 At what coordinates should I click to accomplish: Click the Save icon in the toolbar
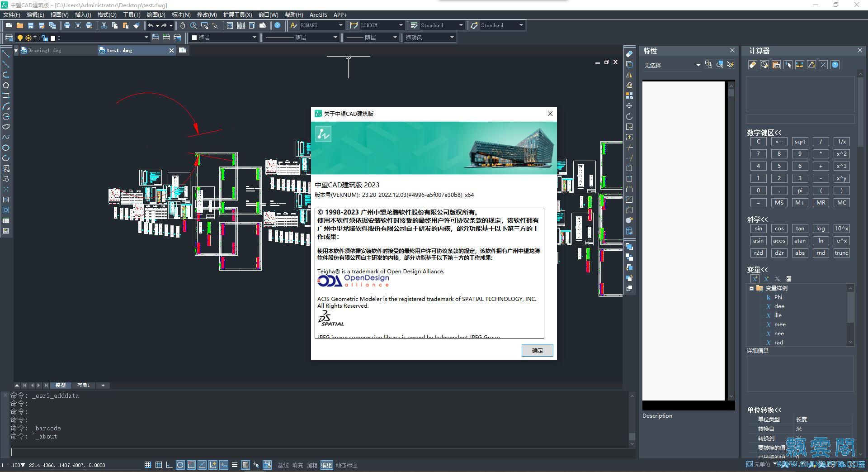(x=31, y=25)
